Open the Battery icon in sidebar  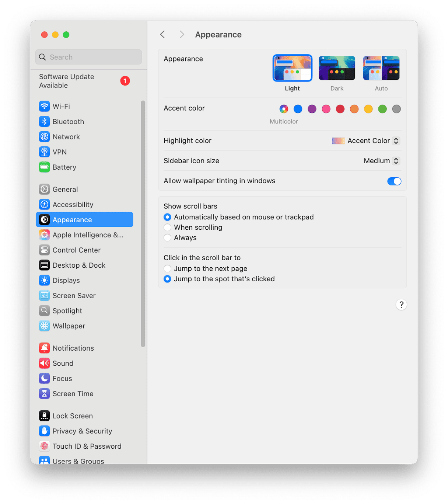[x=44, y=167]
